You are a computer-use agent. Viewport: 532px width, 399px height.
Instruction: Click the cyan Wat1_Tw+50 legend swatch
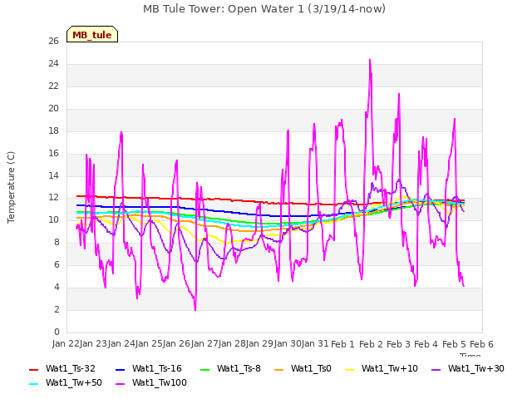coord(33,384)
